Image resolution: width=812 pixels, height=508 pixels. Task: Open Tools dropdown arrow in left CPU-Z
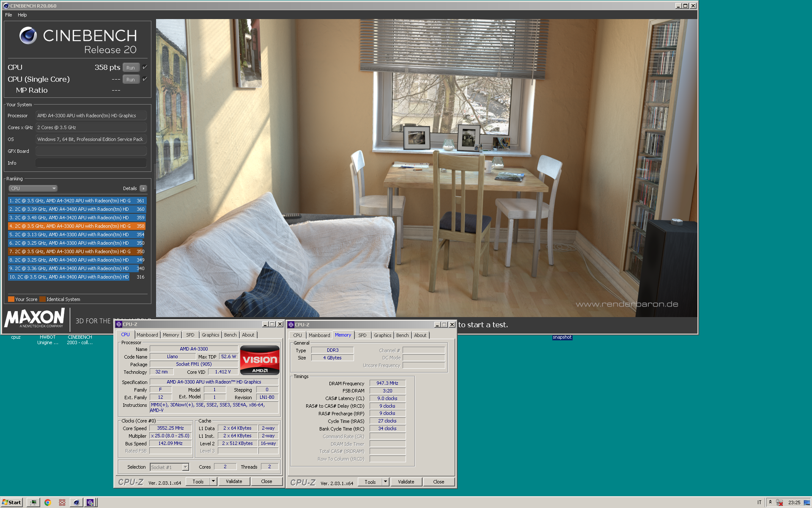tap(213, 481)
